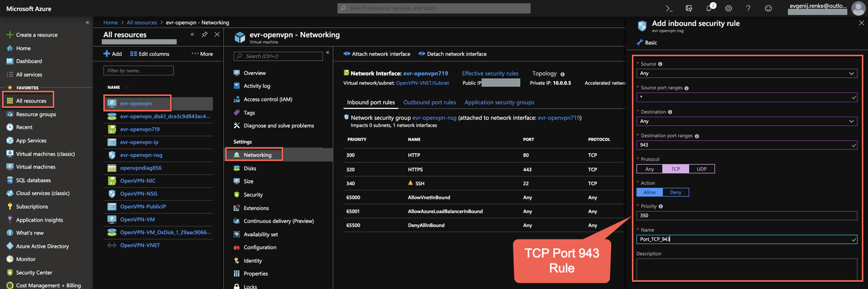Select Any protocol option

[x=649, y=169]
